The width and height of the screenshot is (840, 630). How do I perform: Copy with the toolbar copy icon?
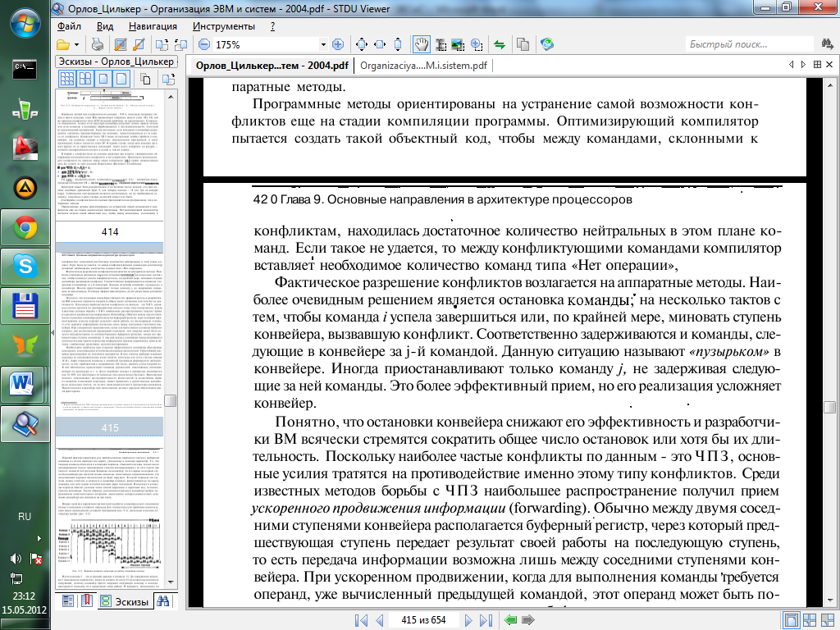[523, 44]
